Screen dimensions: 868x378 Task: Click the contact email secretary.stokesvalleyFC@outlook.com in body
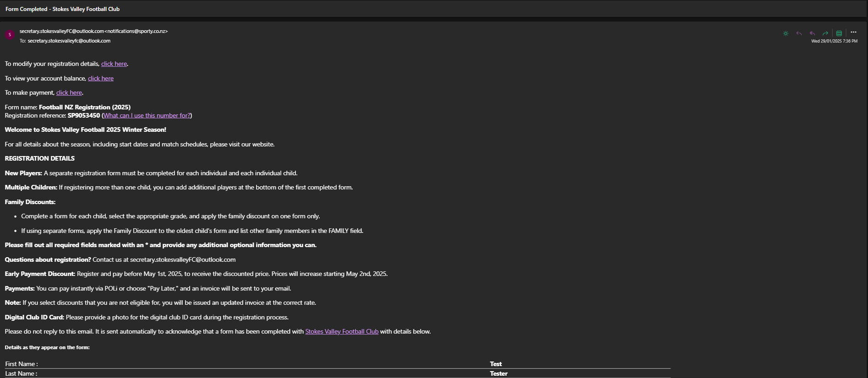(x=182, y=260)
